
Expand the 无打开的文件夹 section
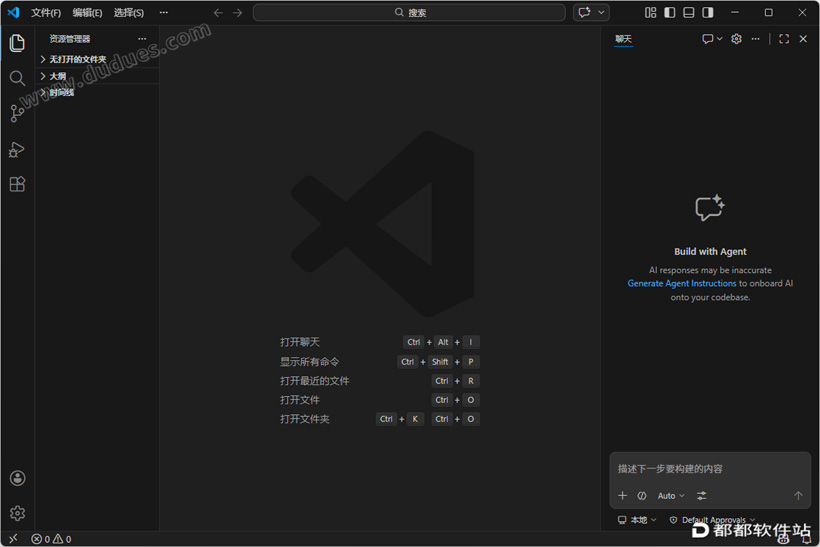coord(97,60)
